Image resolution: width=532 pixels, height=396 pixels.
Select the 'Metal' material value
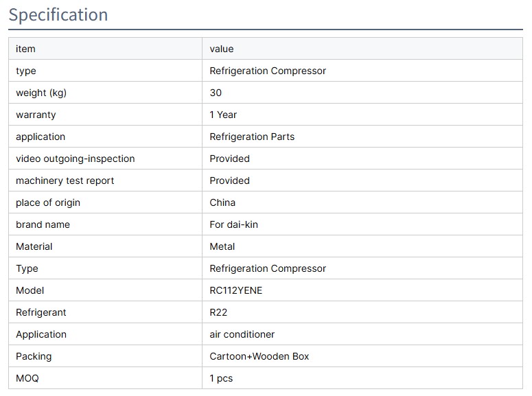tap(222, 246)
